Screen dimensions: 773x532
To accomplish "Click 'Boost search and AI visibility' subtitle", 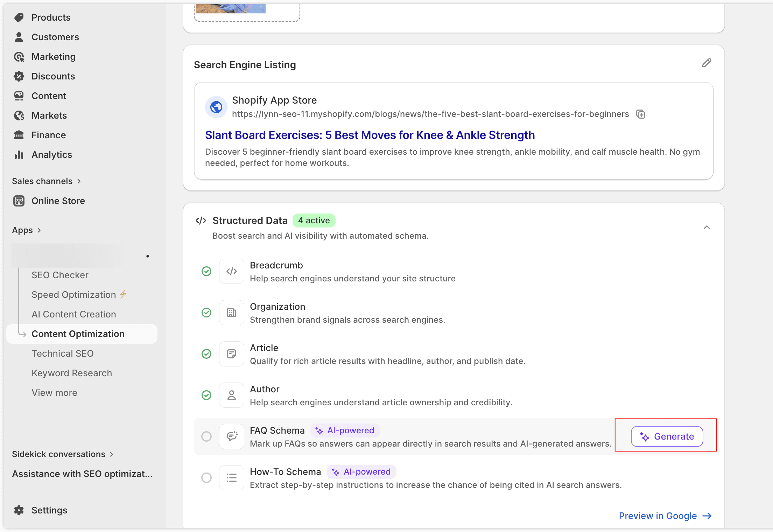I will tap(321, 236).
